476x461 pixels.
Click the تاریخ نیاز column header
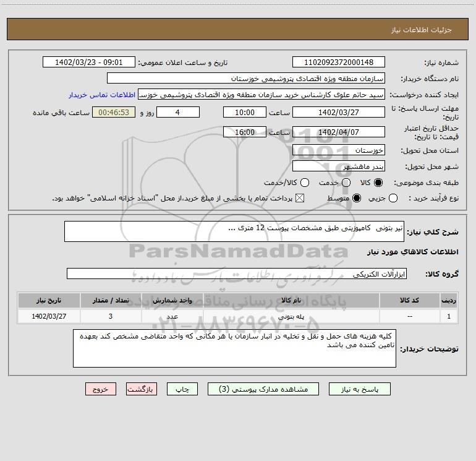(x=49, y=300)
